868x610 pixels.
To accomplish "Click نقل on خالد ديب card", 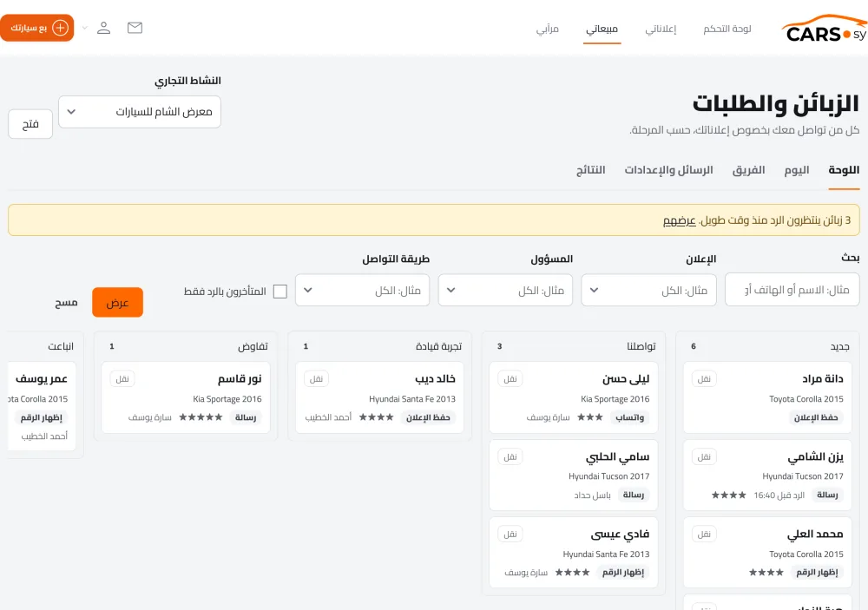I will (316, 378).
